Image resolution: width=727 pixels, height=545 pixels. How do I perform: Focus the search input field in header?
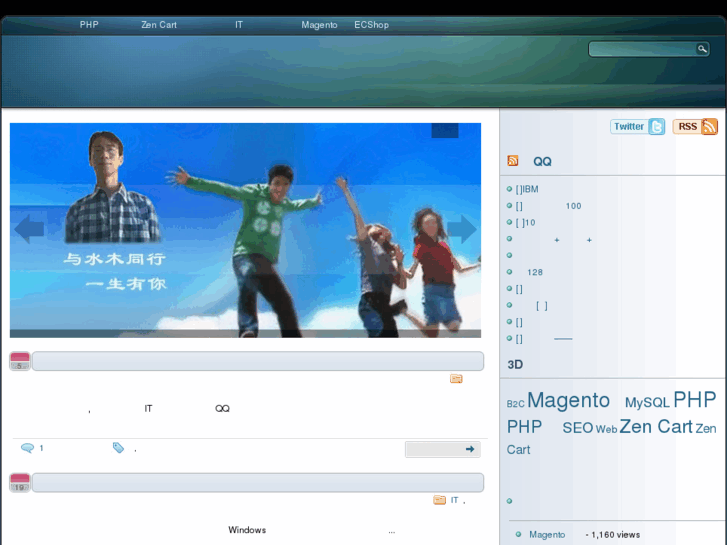pos(642,49)
